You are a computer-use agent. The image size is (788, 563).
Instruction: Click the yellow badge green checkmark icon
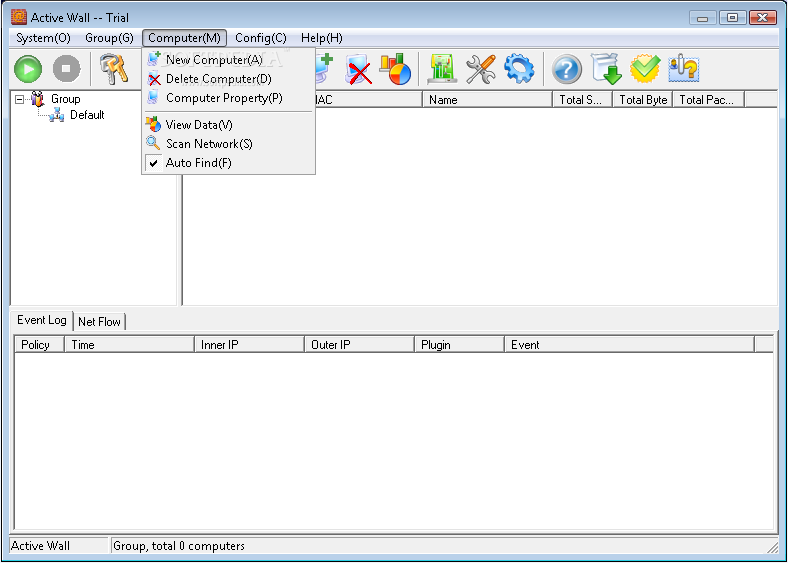pyautogui.click(x=645, y=69)
